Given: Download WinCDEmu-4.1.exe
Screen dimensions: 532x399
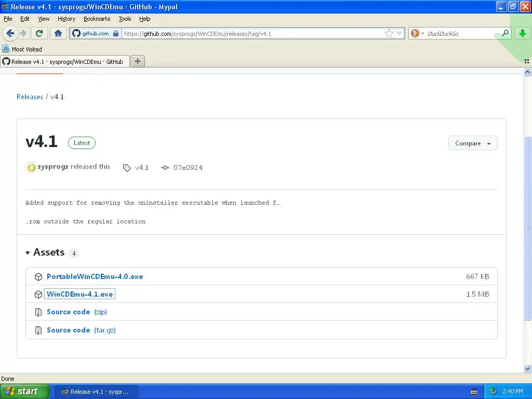Looking at the screenshot, I should click(79, 294).
